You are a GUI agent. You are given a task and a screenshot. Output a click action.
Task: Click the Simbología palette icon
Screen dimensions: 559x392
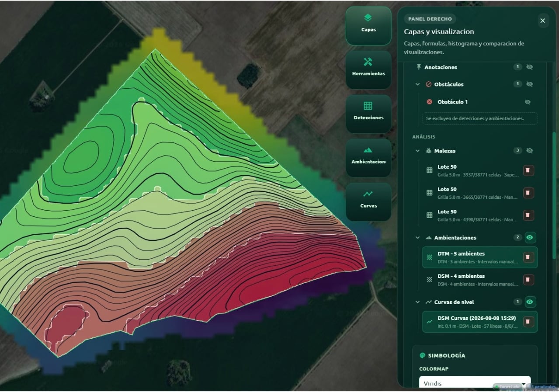tap(422, 355)
